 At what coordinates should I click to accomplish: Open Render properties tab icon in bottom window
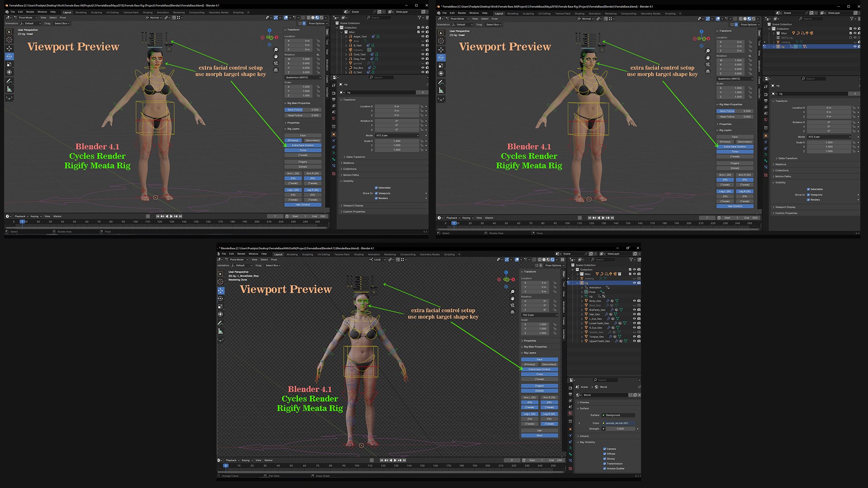pyautogui.click(x=571, y=388)
